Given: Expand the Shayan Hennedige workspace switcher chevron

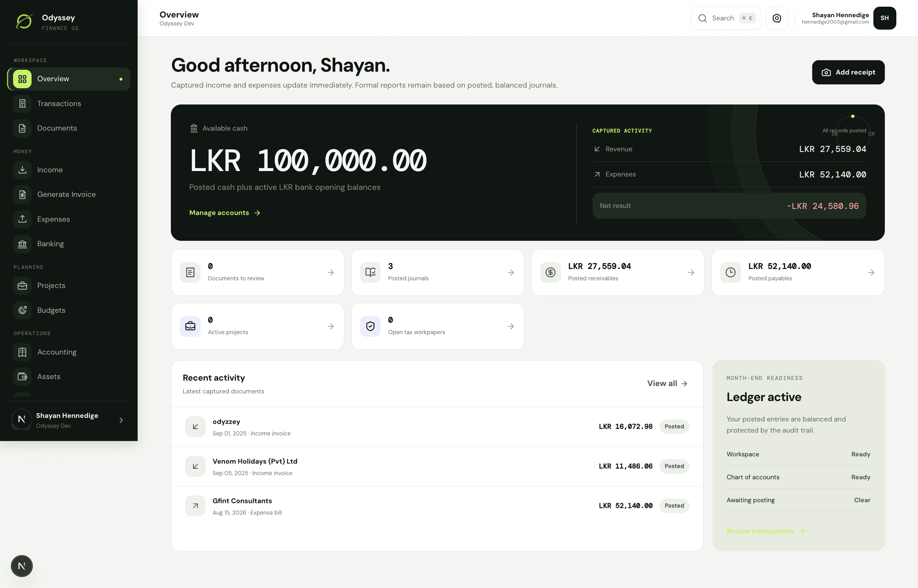Looking at the screenshot, I should coord(121,420).
